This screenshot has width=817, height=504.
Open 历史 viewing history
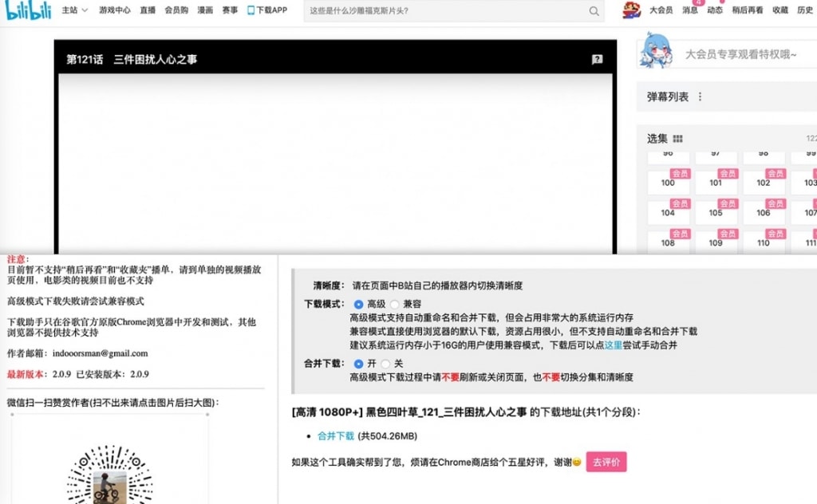[805, 10]
